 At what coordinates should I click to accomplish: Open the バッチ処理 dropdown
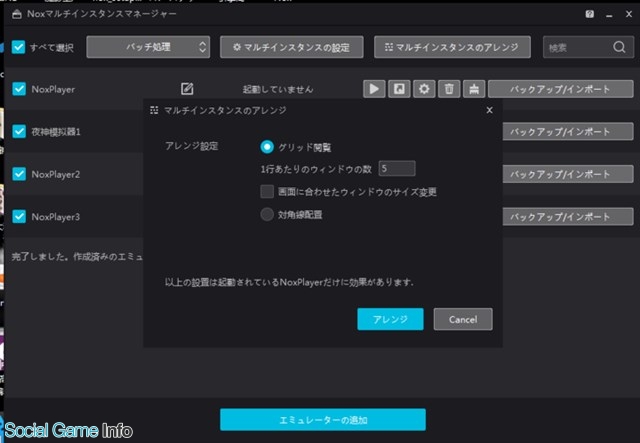click(148, 47)
